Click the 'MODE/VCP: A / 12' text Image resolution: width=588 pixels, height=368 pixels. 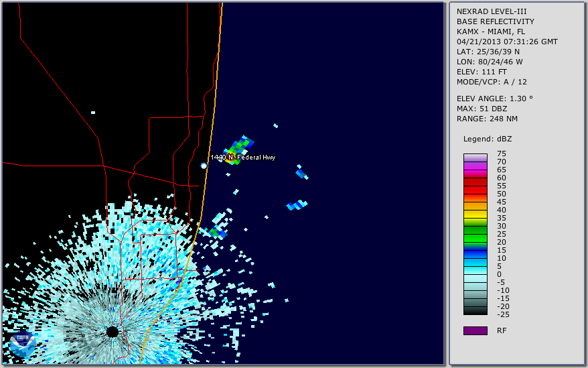[492, 82]
